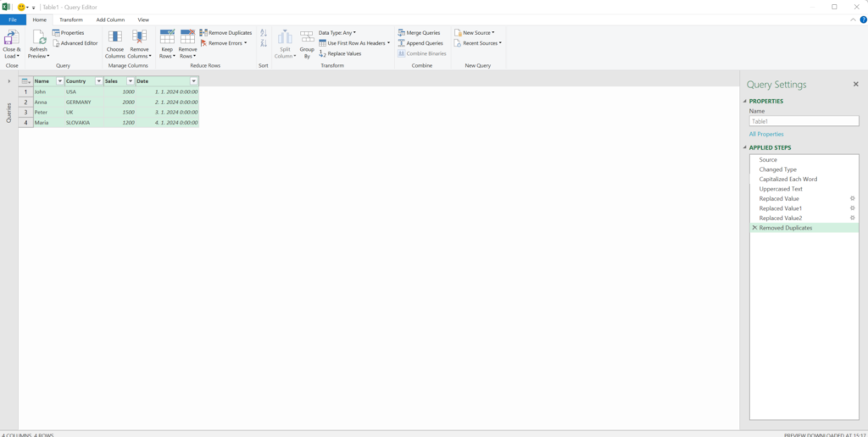This screenshot has height=437, width=868.
Task: Delete the Removed Duplicates step
Action: pos(754,228)
